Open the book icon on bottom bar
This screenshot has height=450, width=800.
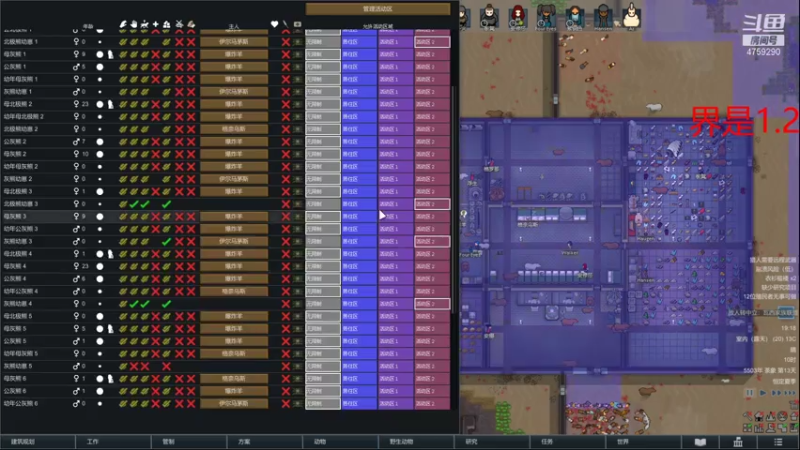tap(700, 442)
